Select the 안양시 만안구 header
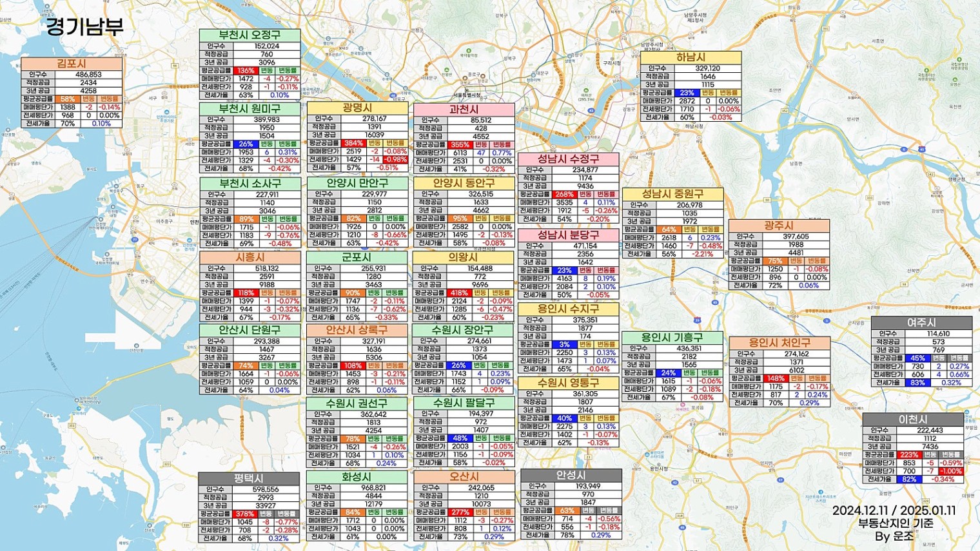Image resolution: width=980 pixels, height=551 pixels. tap(357, 183)
